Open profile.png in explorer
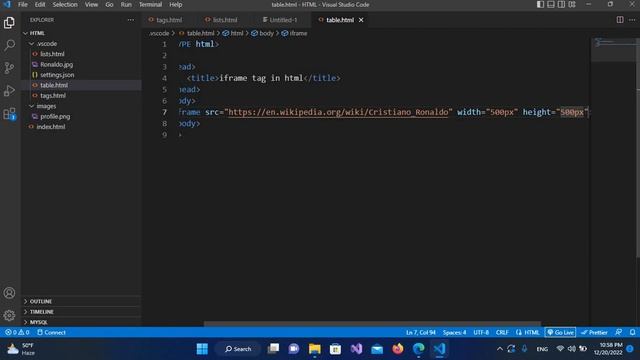640x360 pixels. [x=55, y=116]
